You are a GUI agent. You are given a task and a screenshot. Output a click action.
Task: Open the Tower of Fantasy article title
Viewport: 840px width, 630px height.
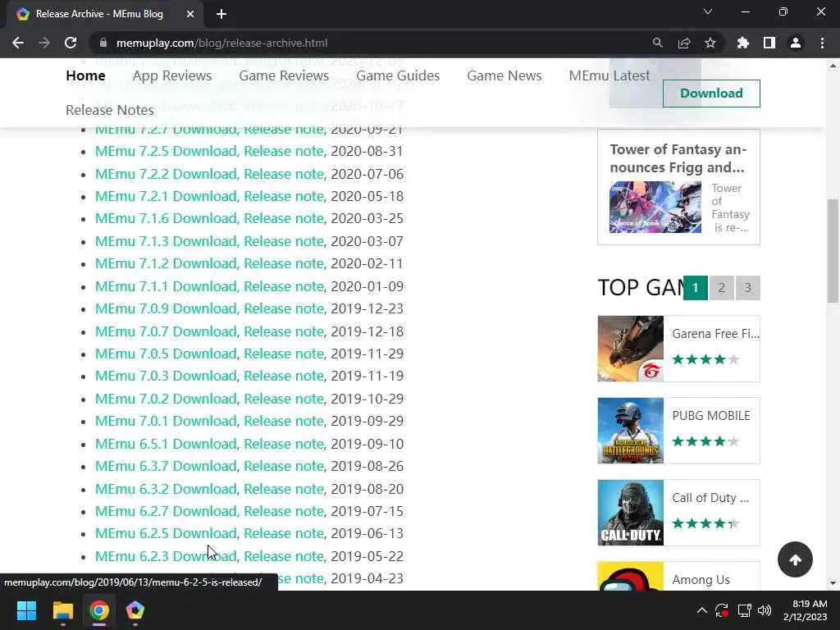(678, 158)
